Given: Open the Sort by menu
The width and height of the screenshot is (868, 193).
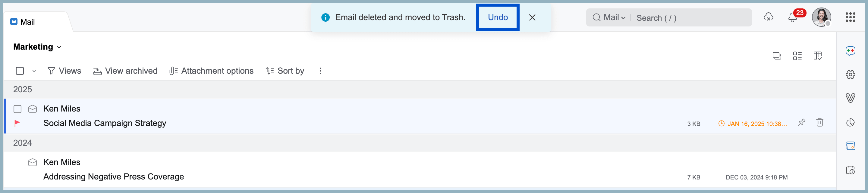Looking at the screenshot, I should (x=285, y=71).
